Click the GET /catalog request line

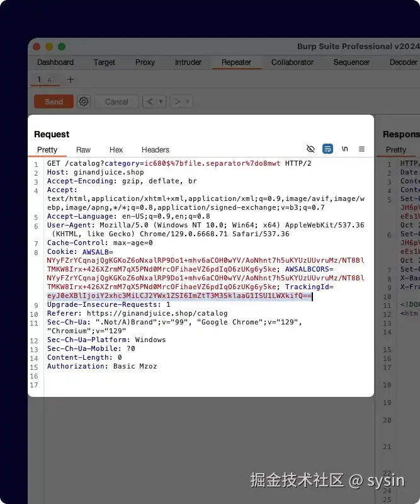pos(179,163)
